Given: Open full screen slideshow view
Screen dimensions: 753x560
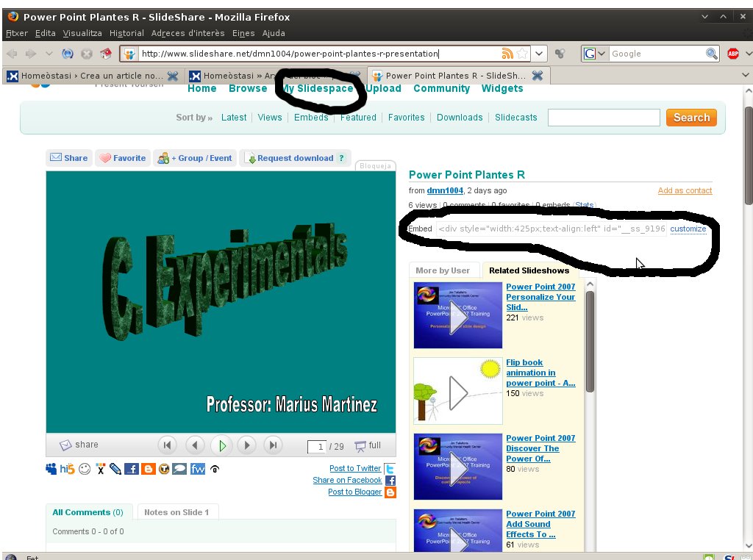Looking at the screenshot, I should coord(368,446).
